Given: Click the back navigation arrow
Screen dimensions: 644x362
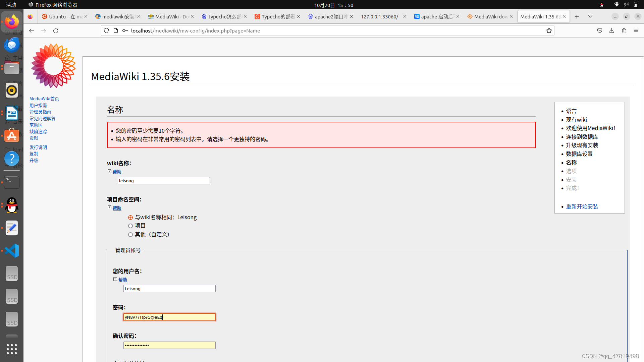Looking at the screenshot, I should pos(31,31).
